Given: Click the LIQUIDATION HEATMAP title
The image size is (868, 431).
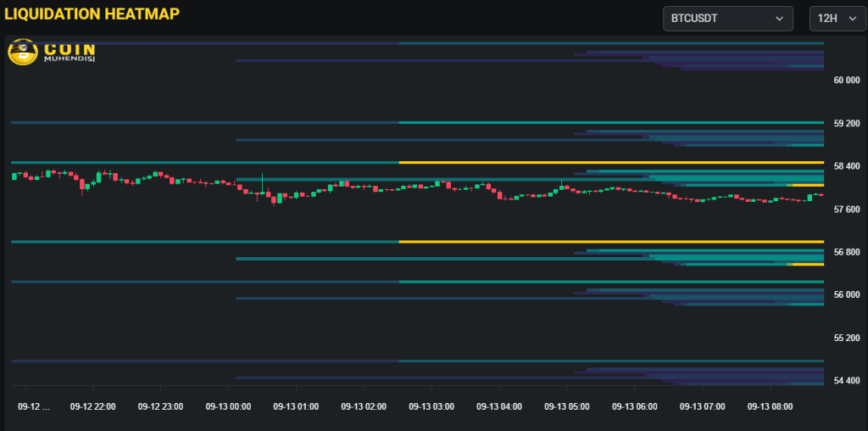Looking at the screenshot, I should 92,14.
